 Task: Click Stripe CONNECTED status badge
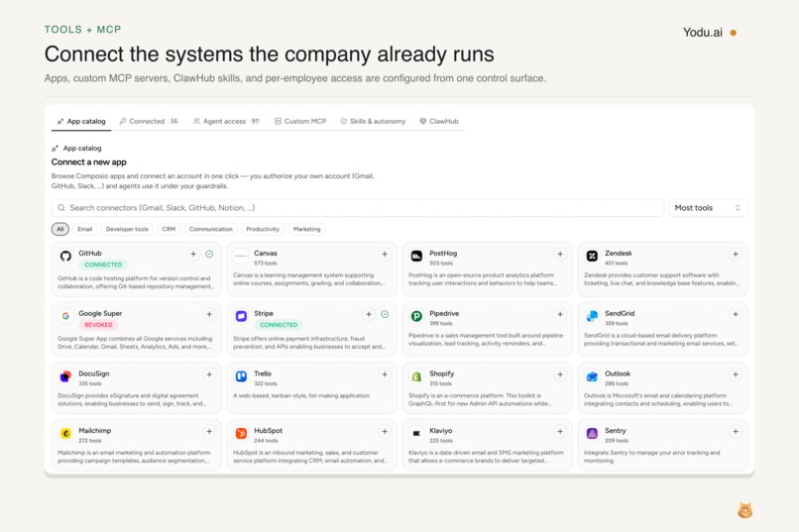coord(279,325)
